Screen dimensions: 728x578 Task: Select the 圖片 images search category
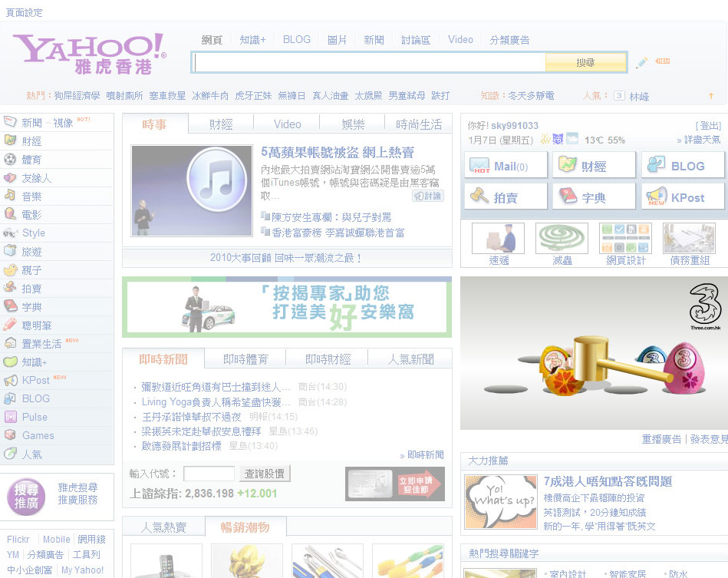pyautogui.click(x=337, y=40)
